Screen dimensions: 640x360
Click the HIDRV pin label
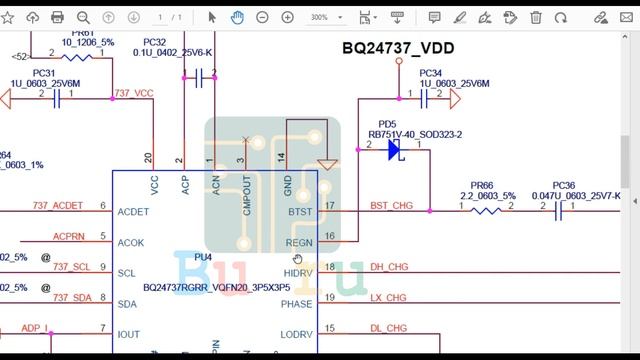[298, 273]
